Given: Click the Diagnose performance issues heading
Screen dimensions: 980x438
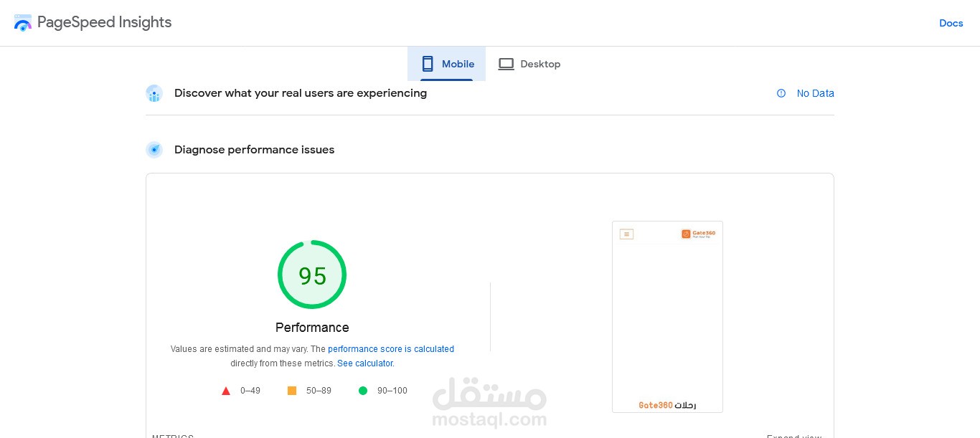Looking at the screenshot, I should tap(255, 150).
